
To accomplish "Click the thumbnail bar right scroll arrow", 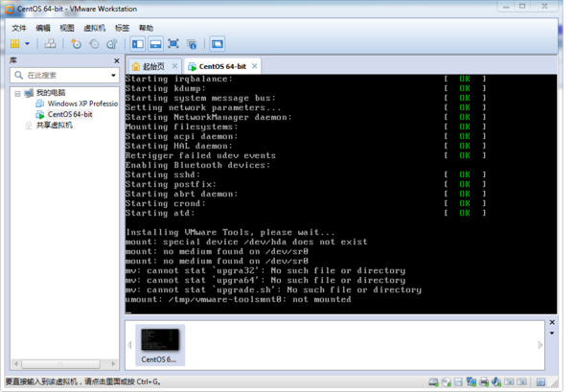I will click(540, 345).
